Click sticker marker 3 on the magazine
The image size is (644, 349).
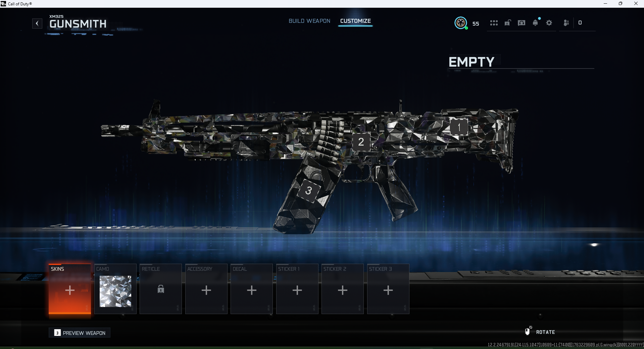click(308, 190)
